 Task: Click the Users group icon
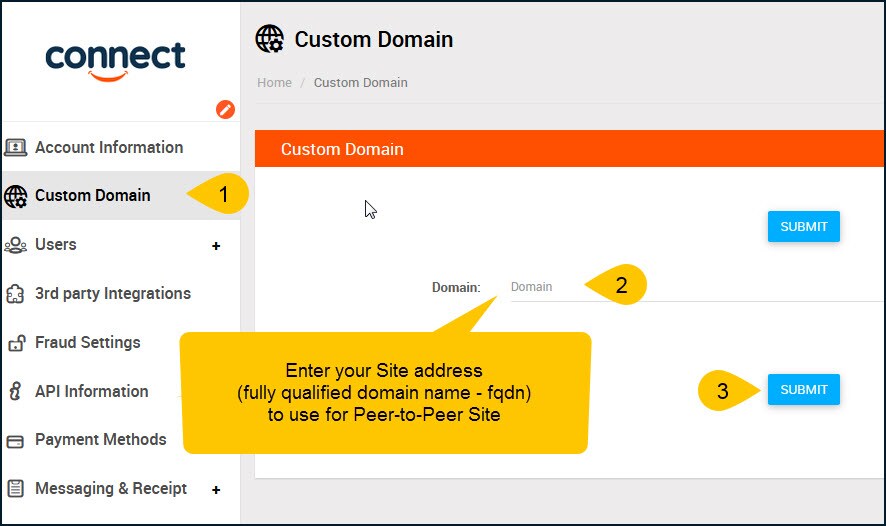(15, 245)
